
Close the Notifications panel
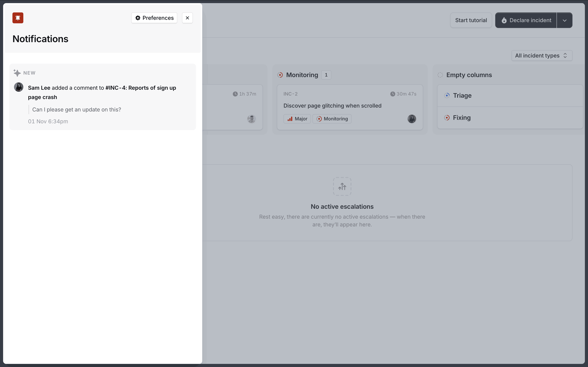click(x=187, y=18)
